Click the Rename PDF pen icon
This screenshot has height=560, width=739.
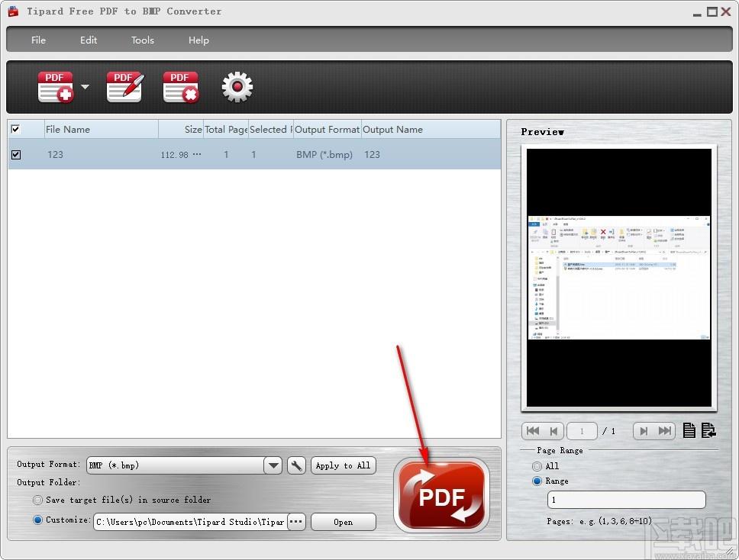(125, 87)
